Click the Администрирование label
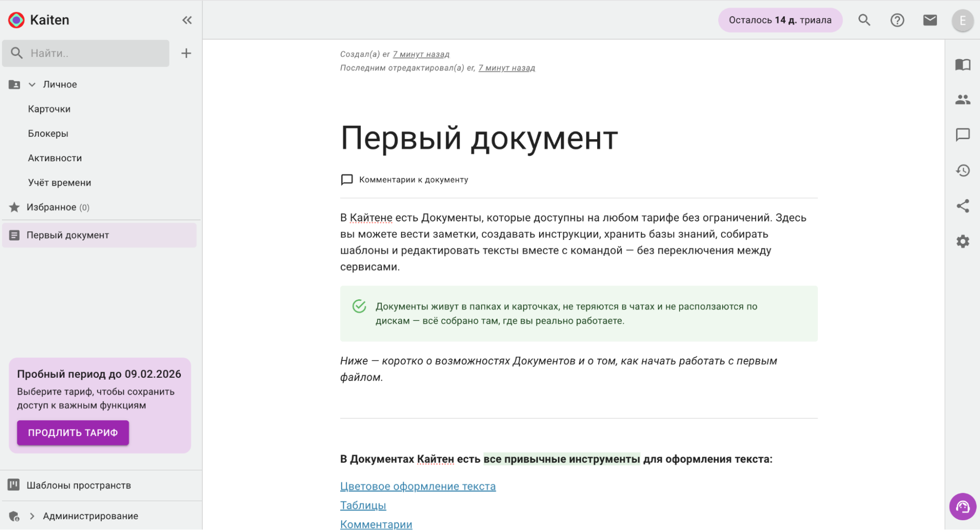The height and width of the screenshot is (530, 980). click(91, 516)
